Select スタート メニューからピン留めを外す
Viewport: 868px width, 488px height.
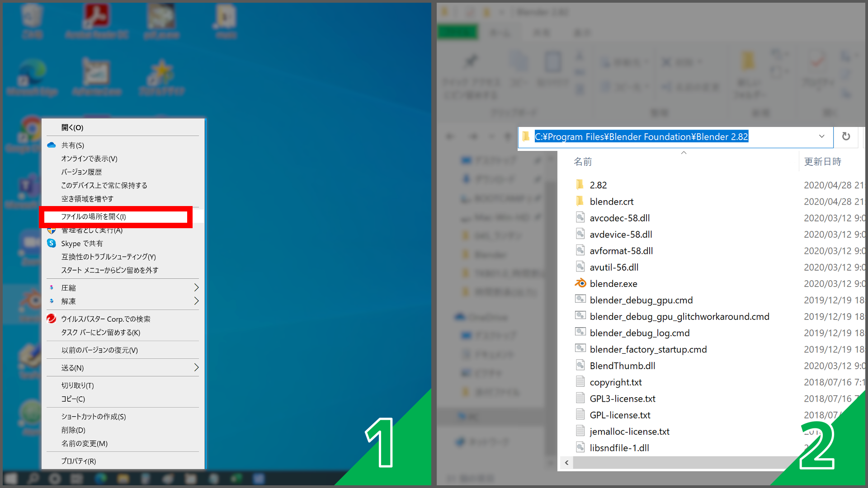[x=123, y=270]
